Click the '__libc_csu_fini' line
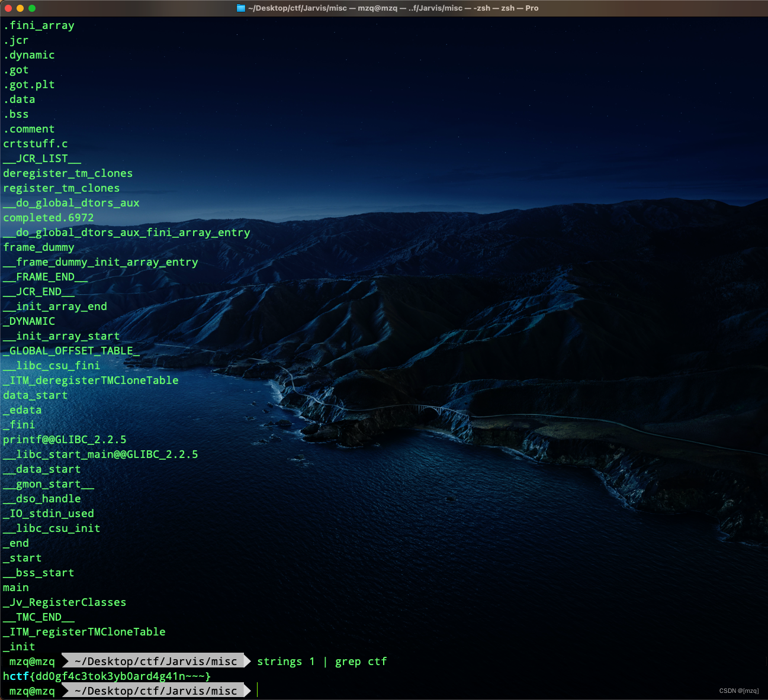768x700 pixels. [52, 366]
